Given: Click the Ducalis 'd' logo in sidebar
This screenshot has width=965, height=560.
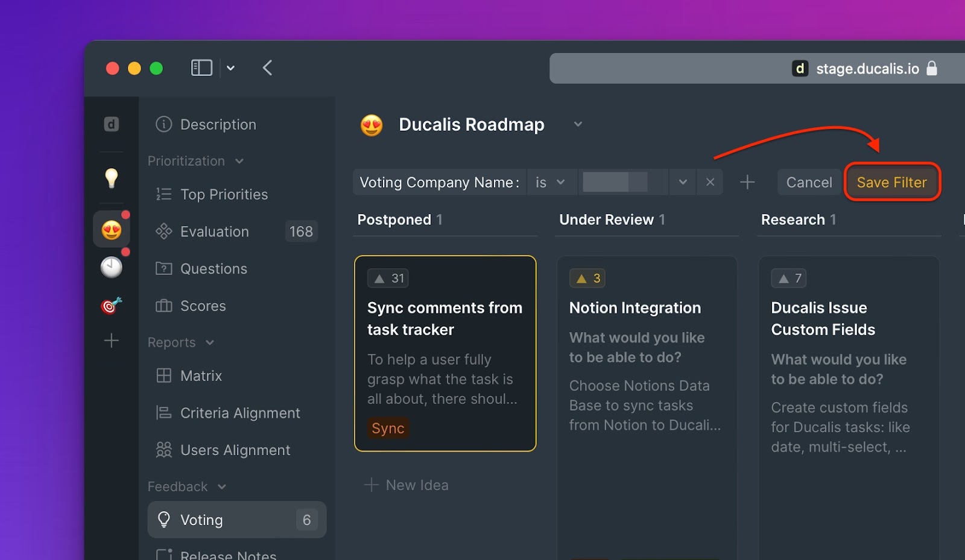Looking at the screenshot, I should 112,124.
